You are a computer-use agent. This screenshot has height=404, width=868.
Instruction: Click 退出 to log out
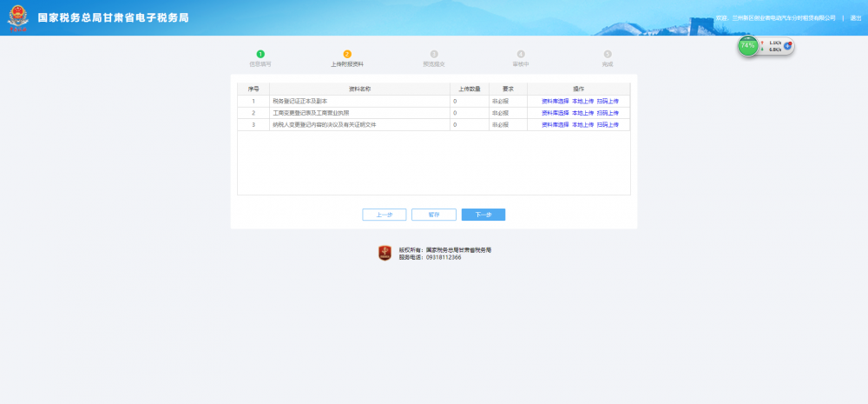[x=856, y=17]
